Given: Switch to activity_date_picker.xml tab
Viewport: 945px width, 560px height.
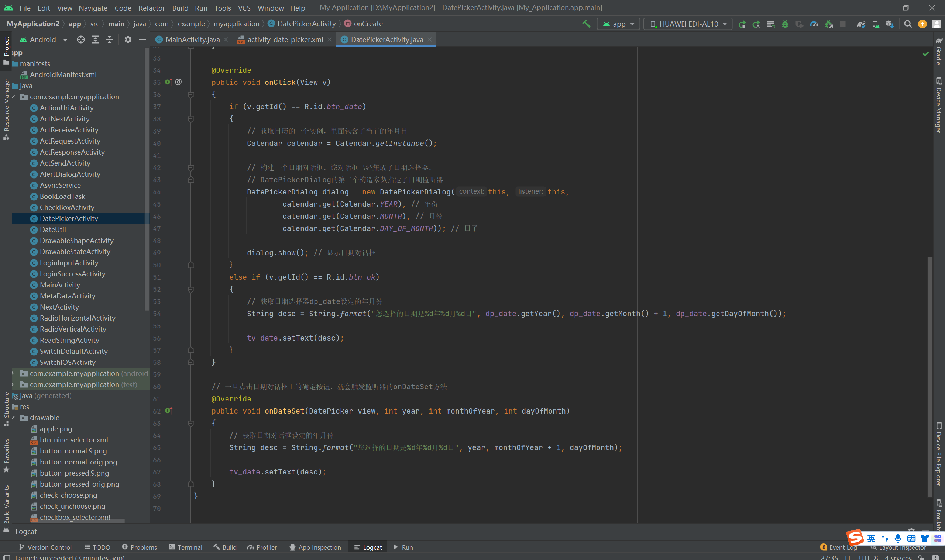Looking at the screenshot, I should click(285, 39).
